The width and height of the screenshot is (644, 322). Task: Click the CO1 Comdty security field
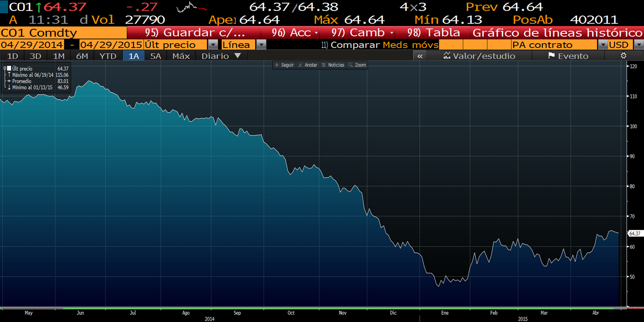pos(63,33)
